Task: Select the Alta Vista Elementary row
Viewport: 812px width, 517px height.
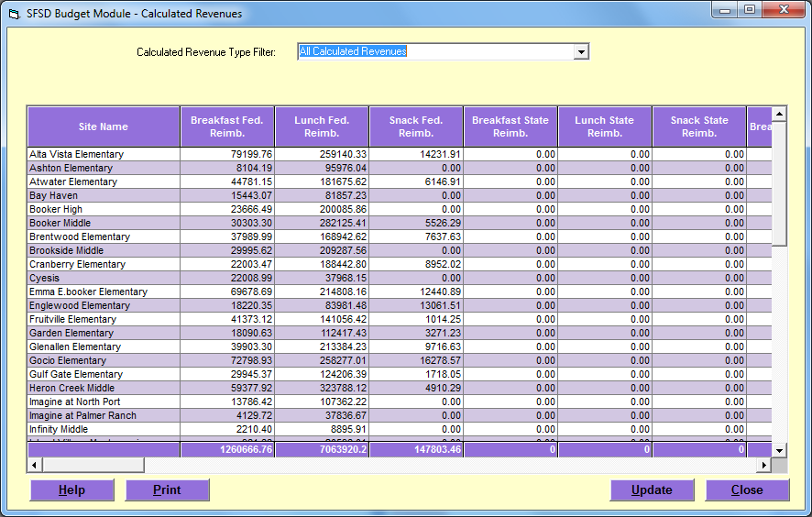Action: pos(103,154)
